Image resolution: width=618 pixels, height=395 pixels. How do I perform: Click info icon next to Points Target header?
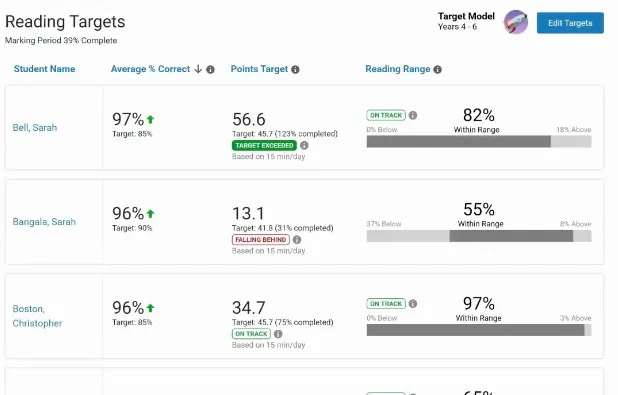(295, 69)
